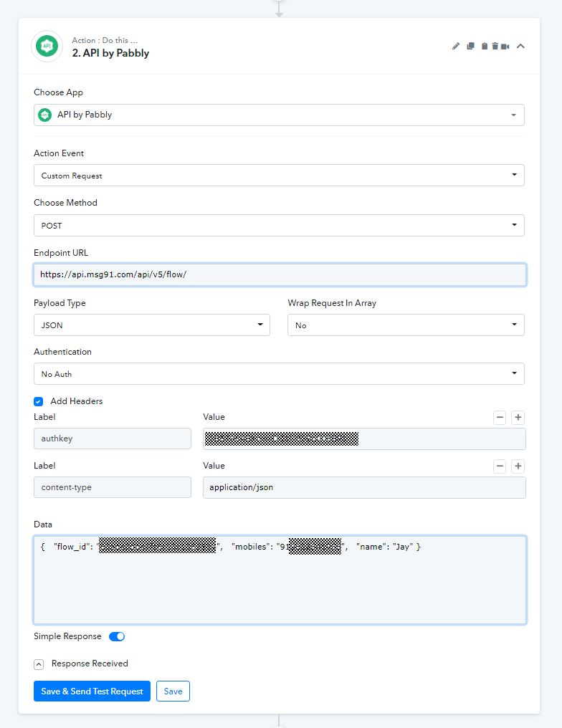Click the Save button
Viewport: 562px width, 728px height.
pos(173,691)
